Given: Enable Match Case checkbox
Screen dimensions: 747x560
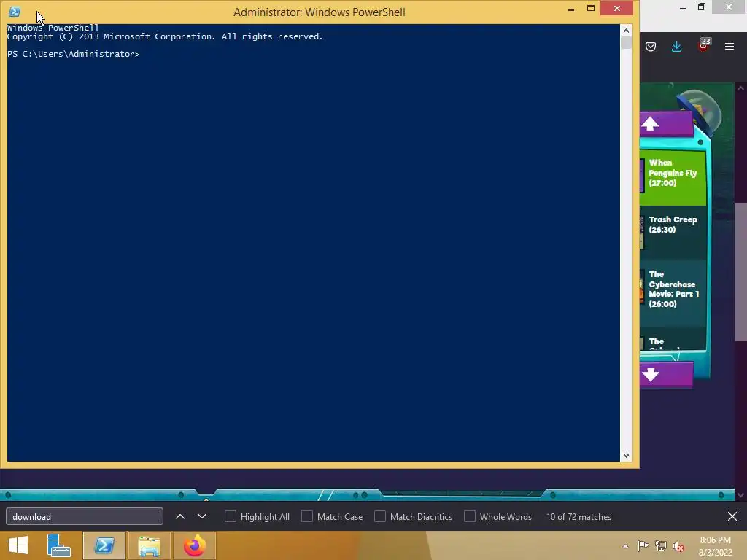Looking at the screenshot, I should coord(307,517).
